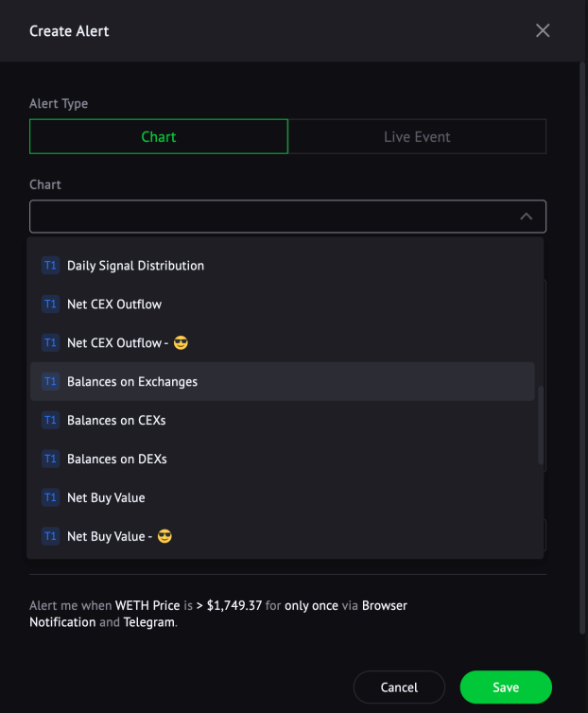Click T1 badge beside Balances on DEXs
The height and width of the screenshot is (713, 588).
(x=50, y=459)
